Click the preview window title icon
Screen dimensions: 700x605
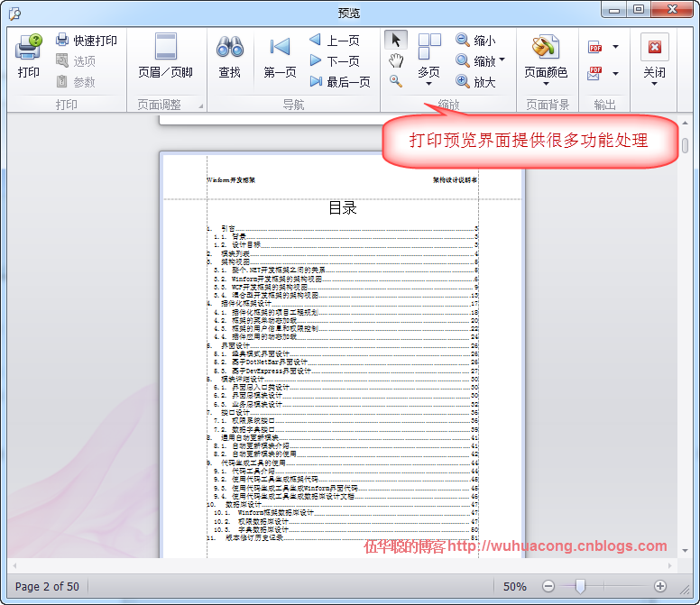click(14, 14)
